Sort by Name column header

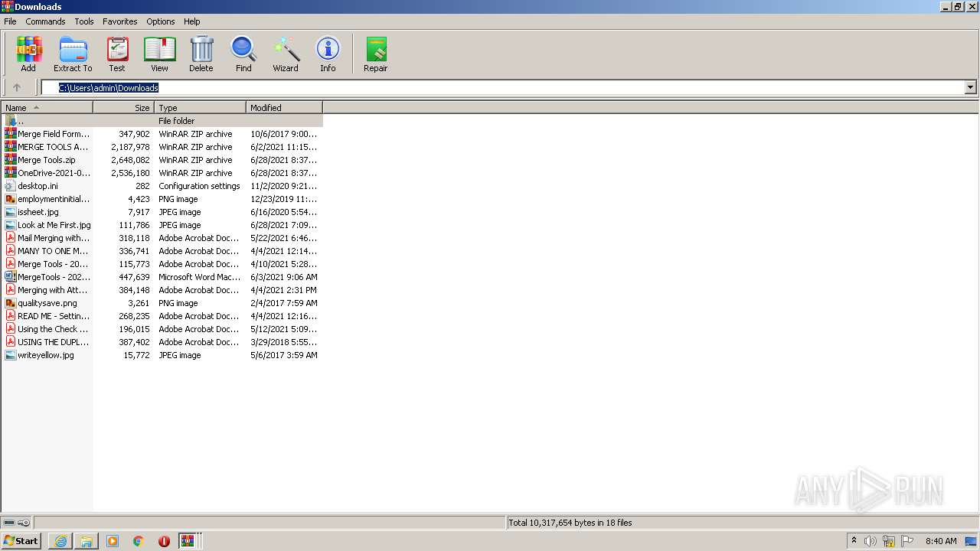click(47, 108)
